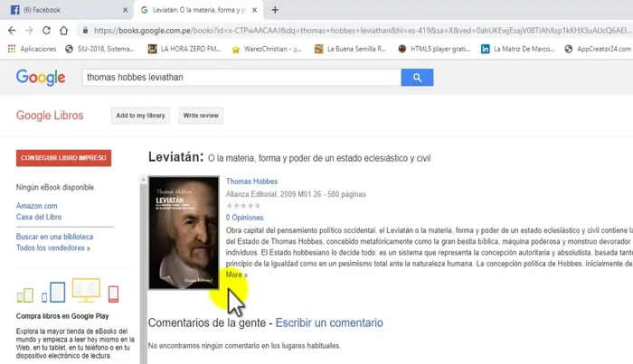Click the scroll up arrow beside cover

(143, 180)
